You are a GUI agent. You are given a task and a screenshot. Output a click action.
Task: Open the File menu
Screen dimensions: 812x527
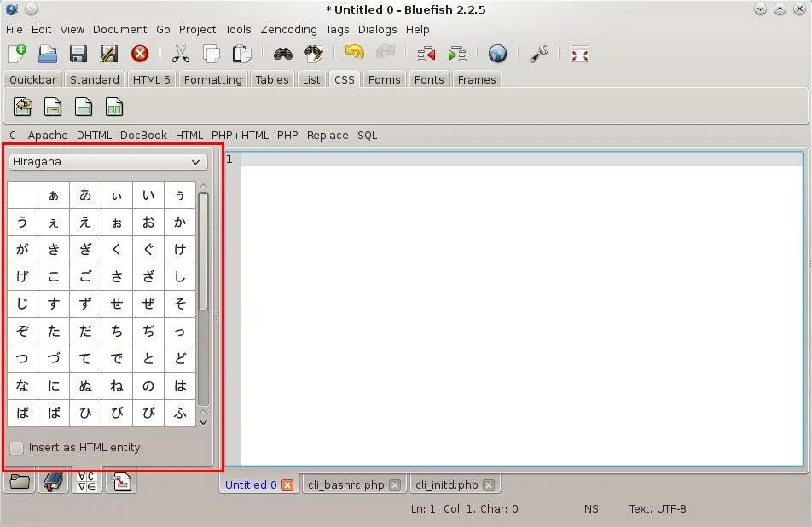[14, 30]
